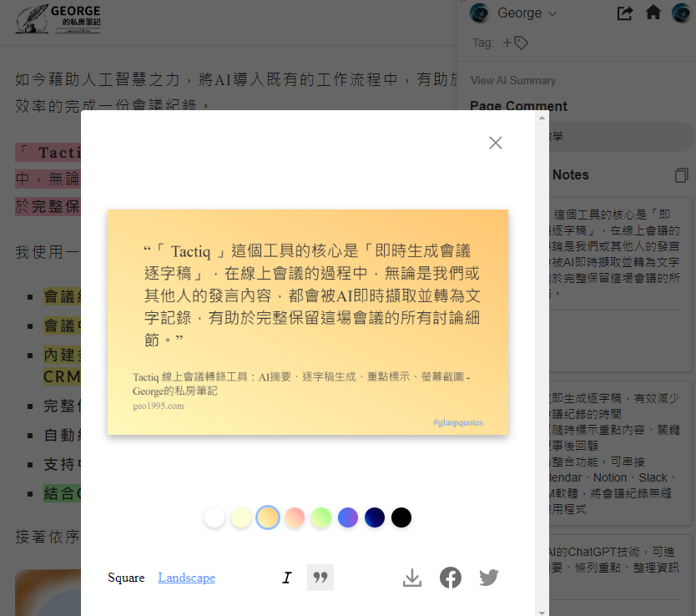Click the share/export icon next to home

[624, 13]
